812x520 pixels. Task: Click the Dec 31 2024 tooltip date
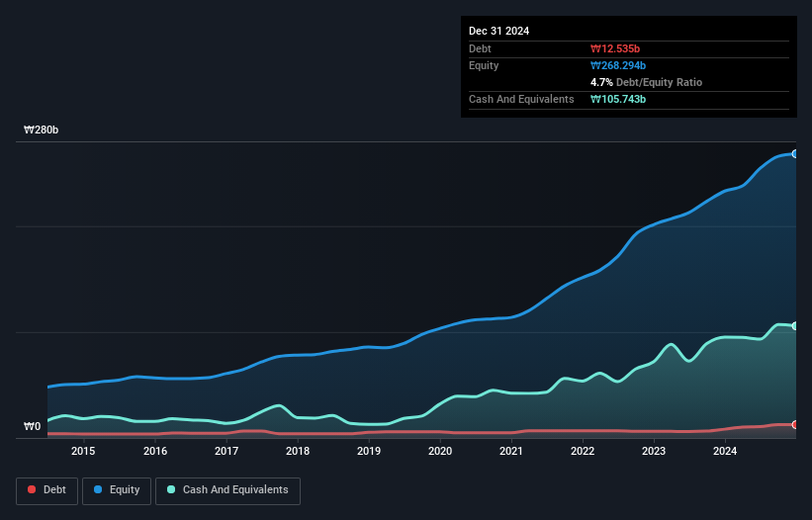click(499, 31)
